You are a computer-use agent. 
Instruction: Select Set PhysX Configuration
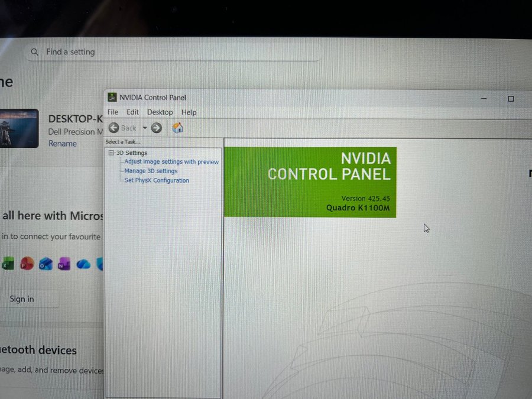(x=157, y=180)
